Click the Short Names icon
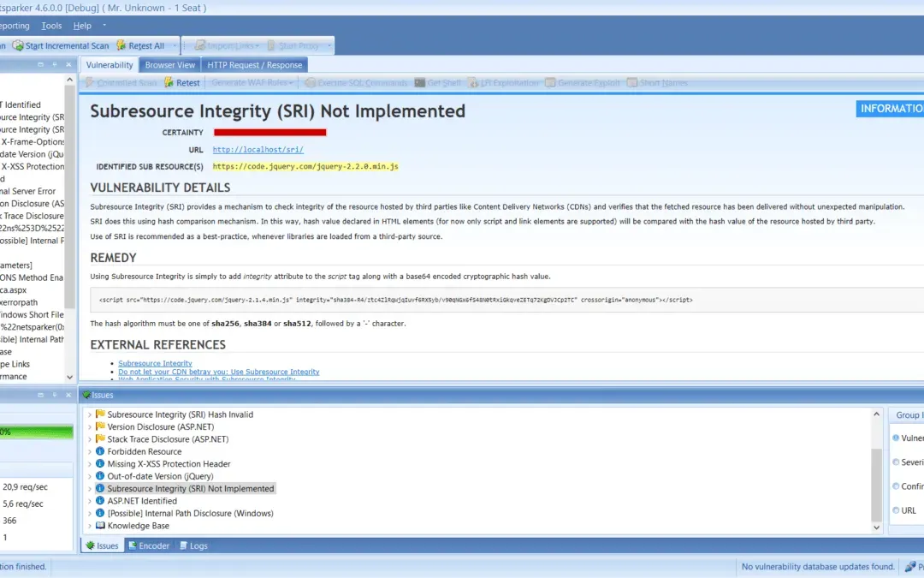Screen dimensions: 924x578 pyautogui.click(x=631, y=82)
